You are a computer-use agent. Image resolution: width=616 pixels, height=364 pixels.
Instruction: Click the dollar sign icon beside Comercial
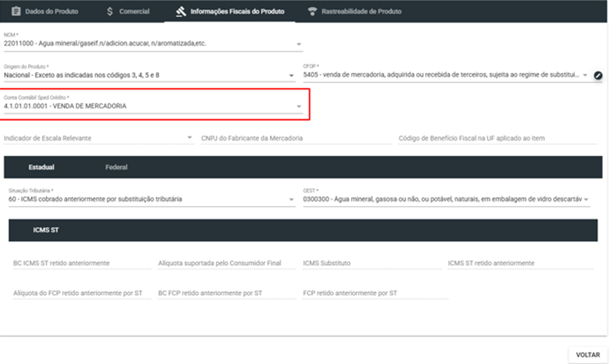(109, 11)
